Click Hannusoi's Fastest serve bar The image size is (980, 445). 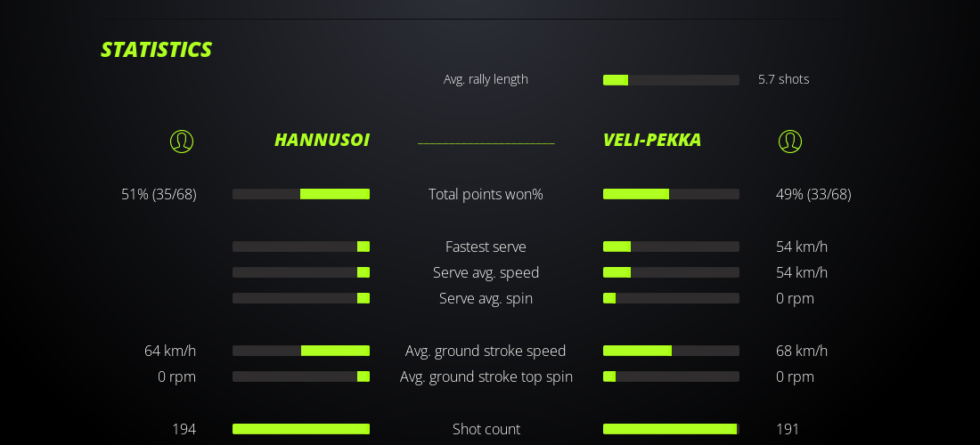tap(301, 247)
